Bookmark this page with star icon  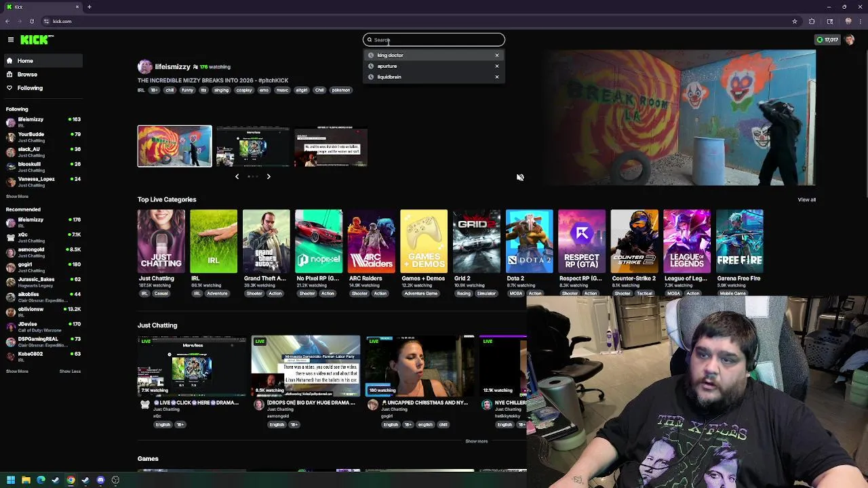(795, 22)
